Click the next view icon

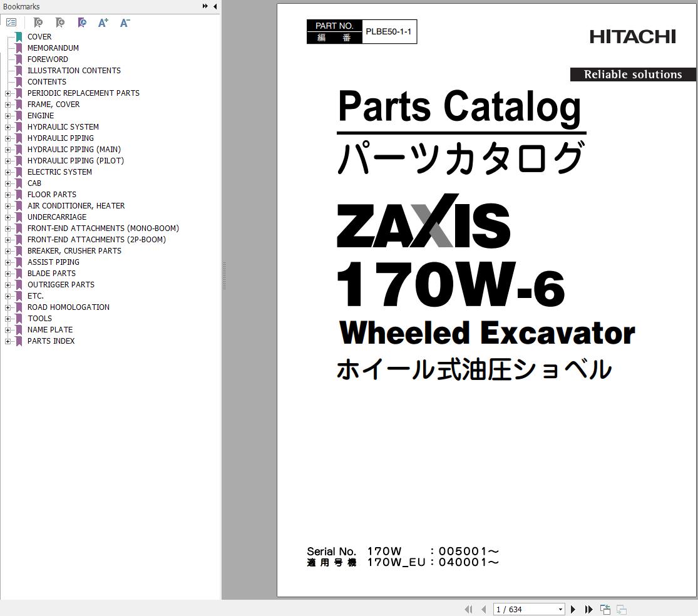pyautogui.click(x=622, y=609)
